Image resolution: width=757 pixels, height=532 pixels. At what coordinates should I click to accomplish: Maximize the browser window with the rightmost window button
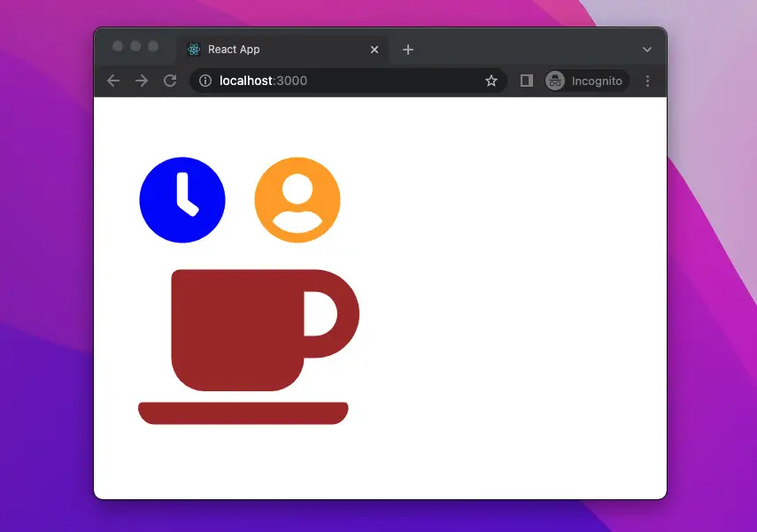coord(153,46)
